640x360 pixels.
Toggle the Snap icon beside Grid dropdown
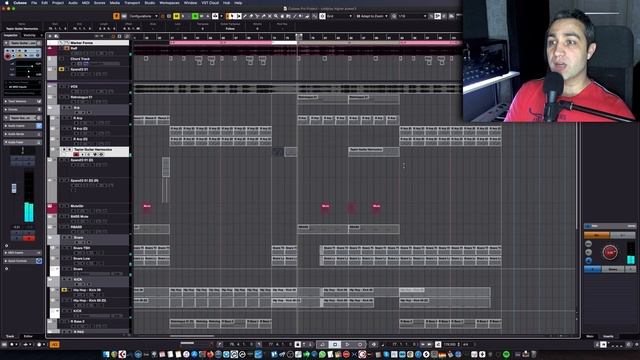click(x=322, y=16)
